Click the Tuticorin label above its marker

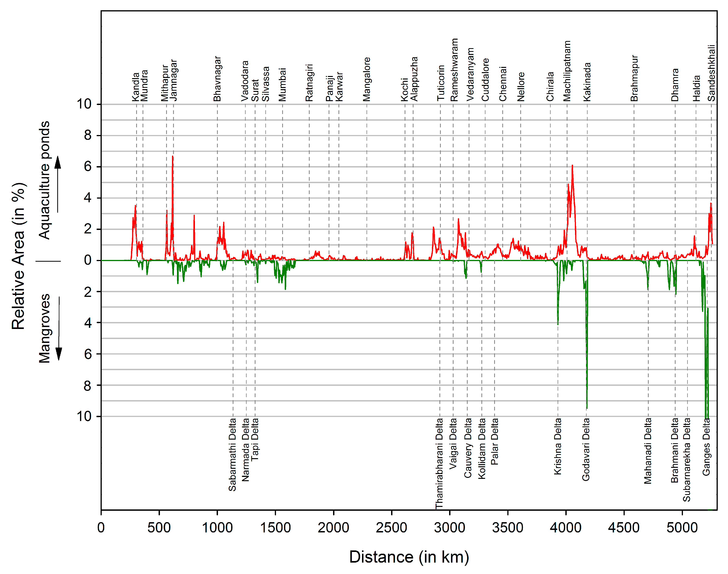coord(441,84)
